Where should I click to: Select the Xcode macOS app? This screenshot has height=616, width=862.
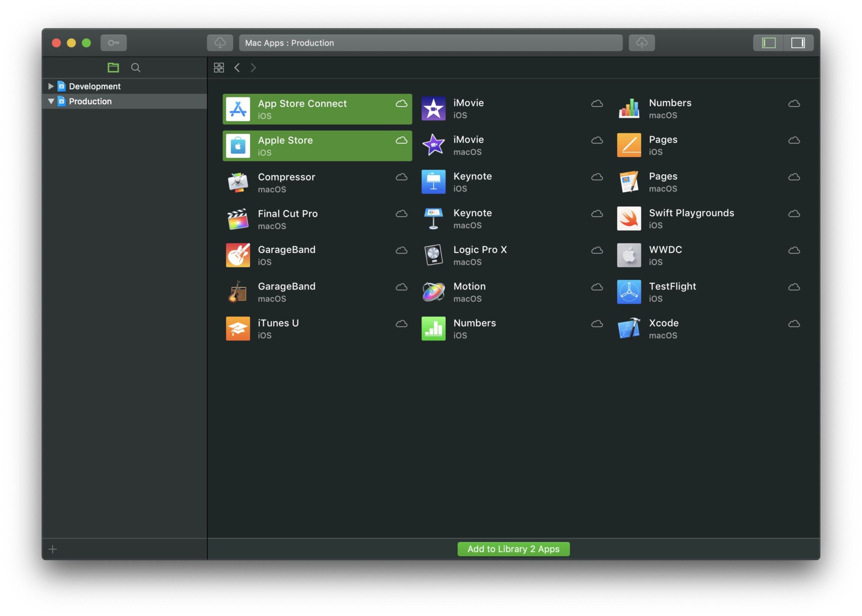709,329
